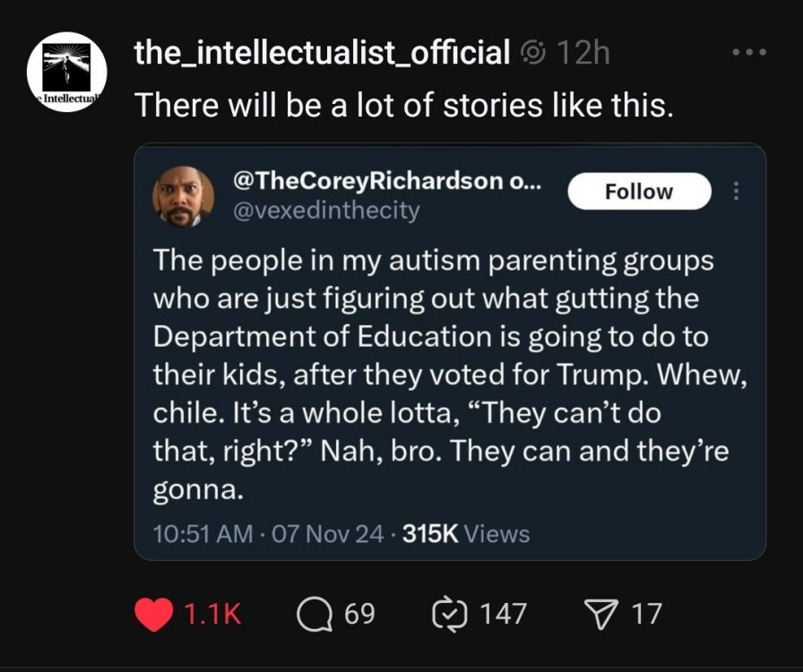Tap the 147 reposts count
Viewport: 803px width, 672px height.
coord(502,614)
